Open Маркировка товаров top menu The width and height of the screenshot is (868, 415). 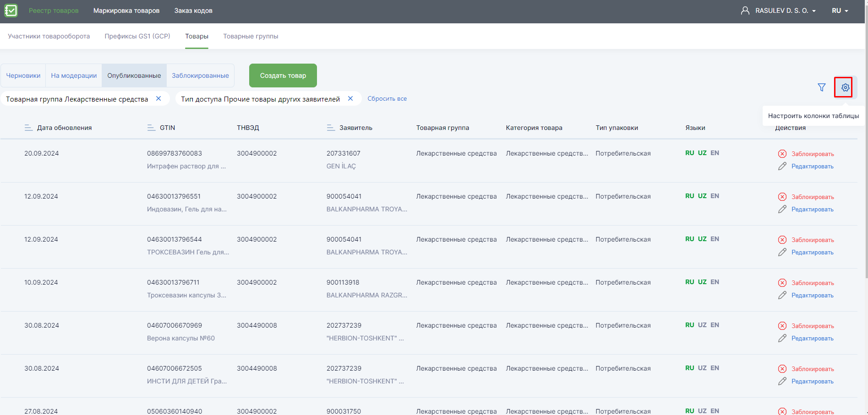tap(126, 11)
